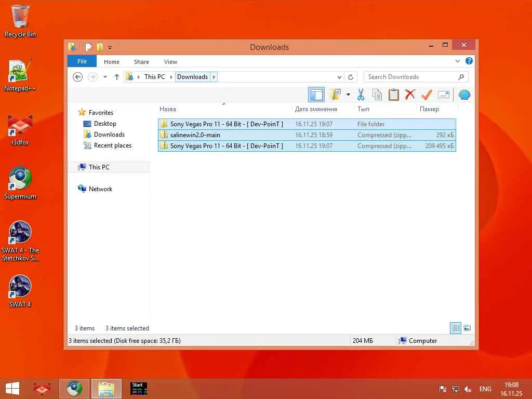Select Network in the navigation pane
532x399 pixels.
point(100,189)
